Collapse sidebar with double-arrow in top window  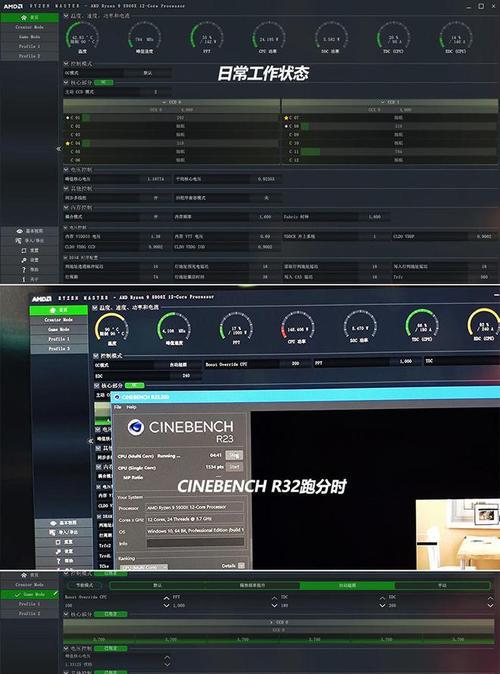59,149
